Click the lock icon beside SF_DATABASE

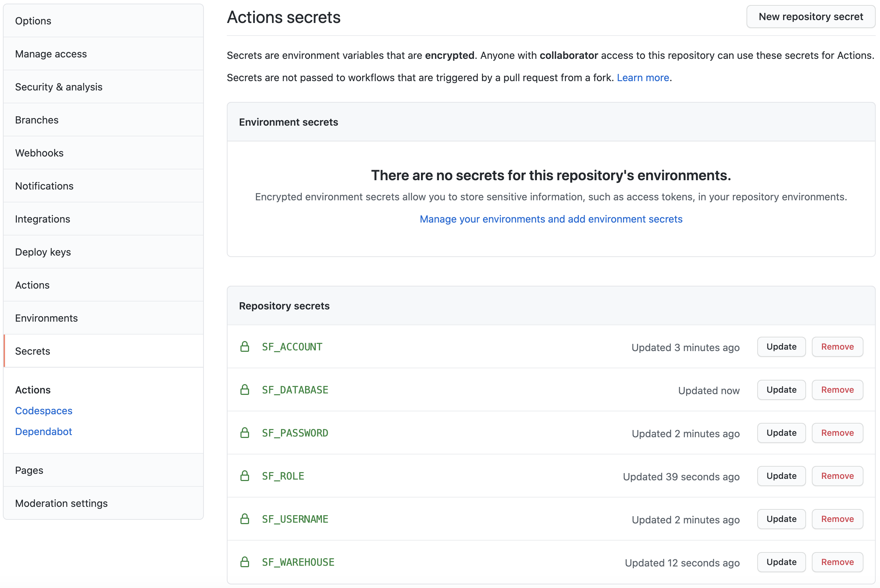click(x=245, y=390)
